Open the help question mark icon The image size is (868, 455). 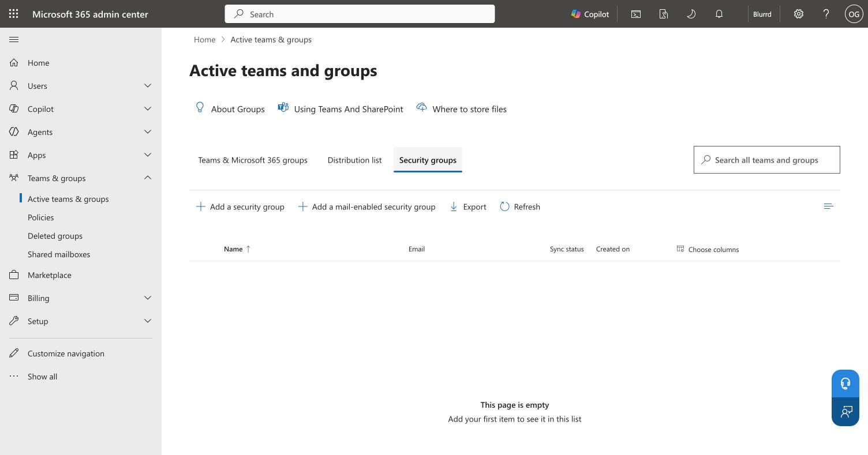tap(826, 14)
